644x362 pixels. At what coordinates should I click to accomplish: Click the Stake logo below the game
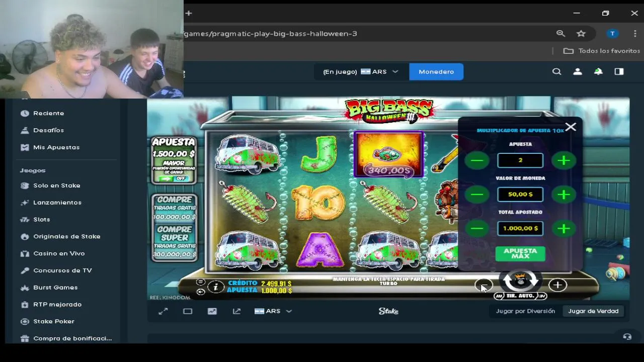tap(388, 311)
